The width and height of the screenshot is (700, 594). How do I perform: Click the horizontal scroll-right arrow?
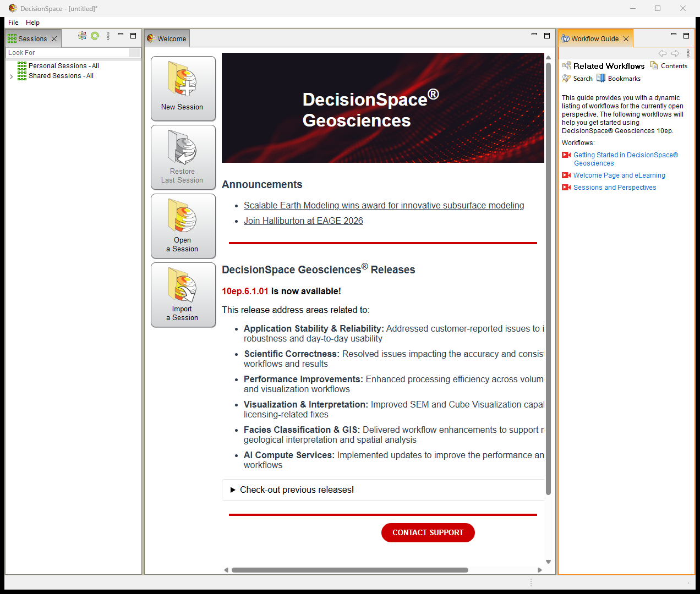[540, 570]
